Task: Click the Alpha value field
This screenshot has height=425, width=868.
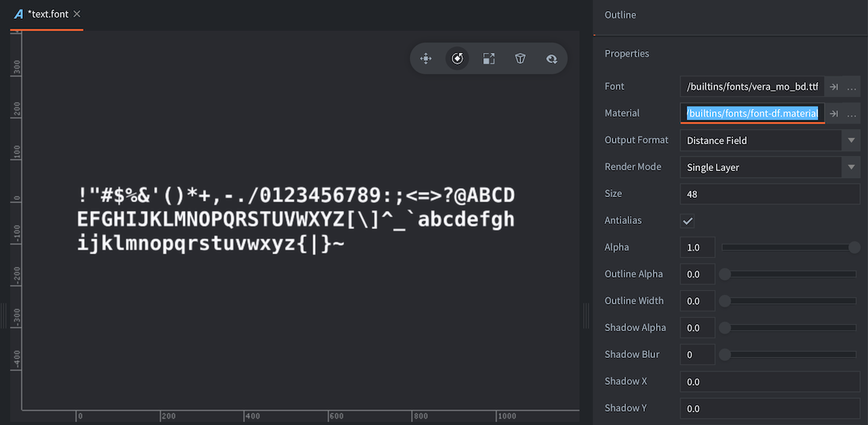Action: tap(698, 248)
